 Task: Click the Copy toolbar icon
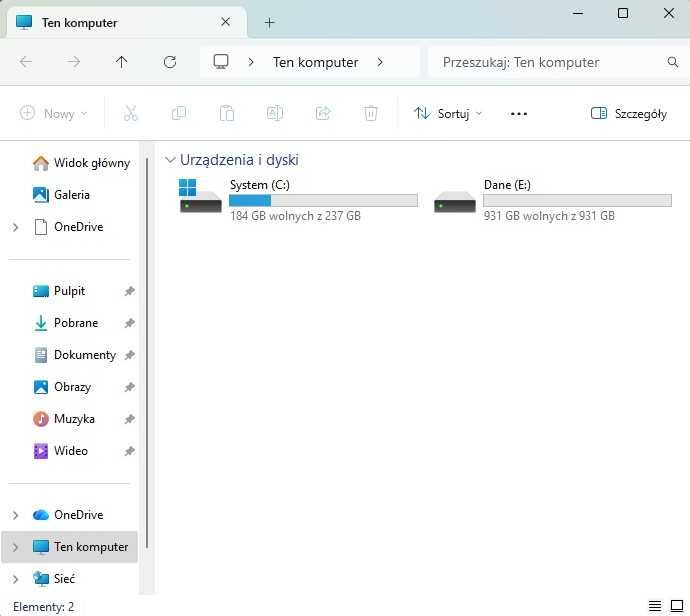[179, 114]
